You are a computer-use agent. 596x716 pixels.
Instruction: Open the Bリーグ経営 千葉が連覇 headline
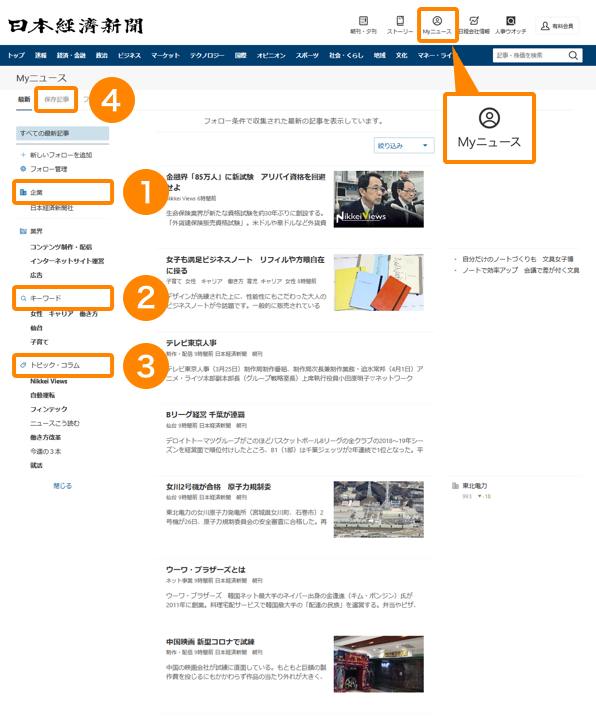205,415
